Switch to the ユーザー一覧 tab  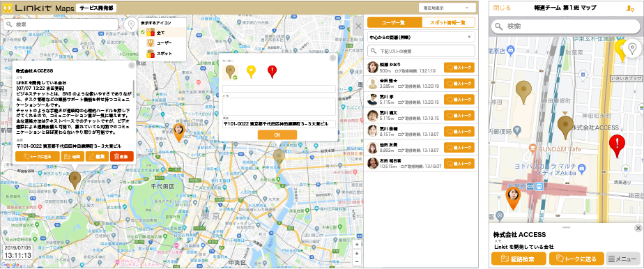(x=394, y=22)
